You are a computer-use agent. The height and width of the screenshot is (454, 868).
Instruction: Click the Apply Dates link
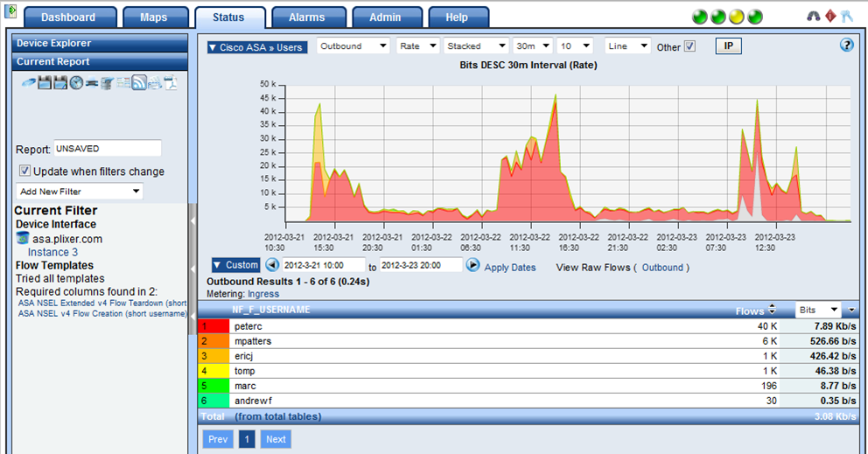coord(510,268)
